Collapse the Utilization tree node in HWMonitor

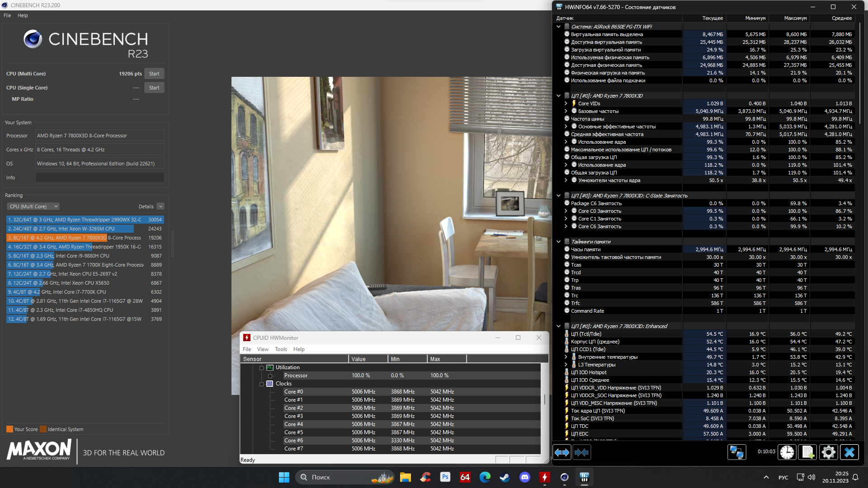tap(261, 368)
